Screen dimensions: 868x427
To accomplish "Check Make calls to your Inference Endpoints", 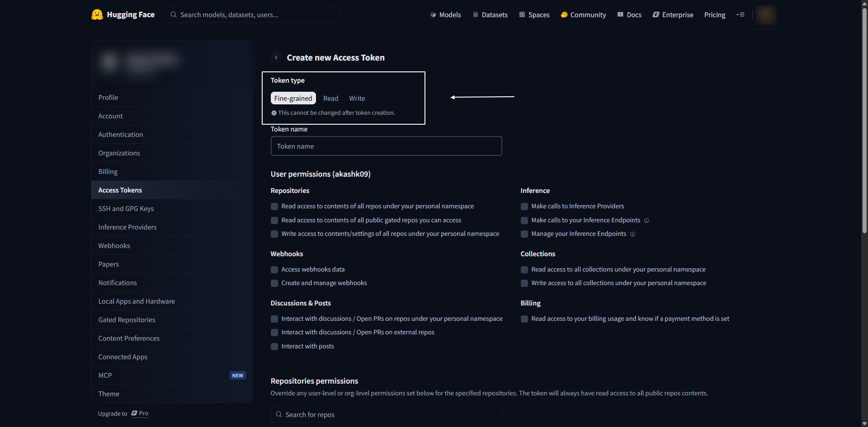I will tap(524, 221).
